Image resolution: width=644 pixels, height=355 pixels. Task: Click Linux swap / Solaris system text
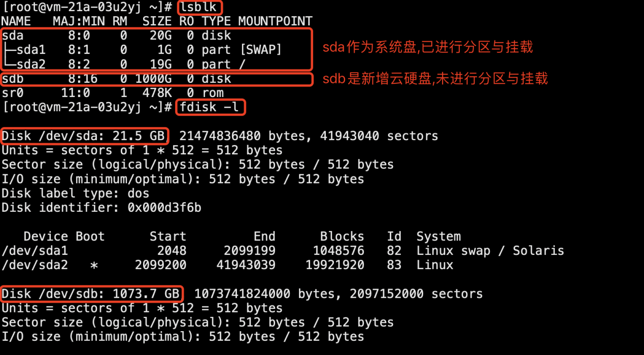tap(490, 251)
